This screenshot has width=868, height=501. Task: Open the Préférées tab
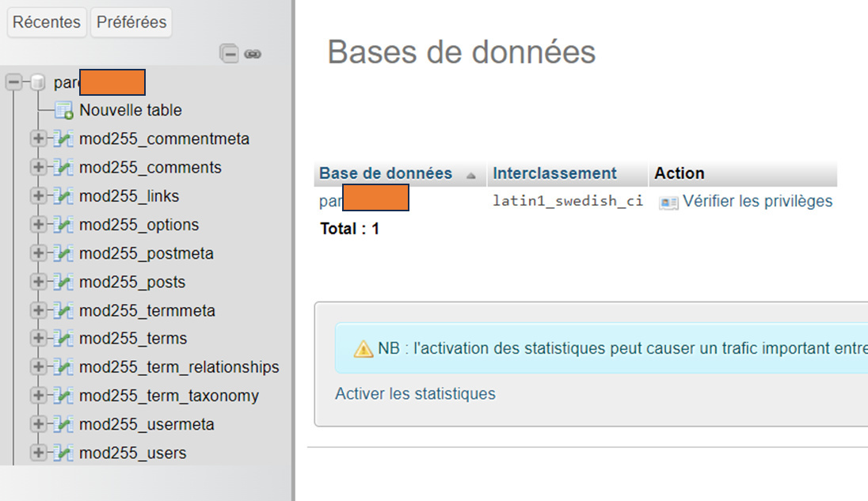pyautogui.click(x=131, y=22)
